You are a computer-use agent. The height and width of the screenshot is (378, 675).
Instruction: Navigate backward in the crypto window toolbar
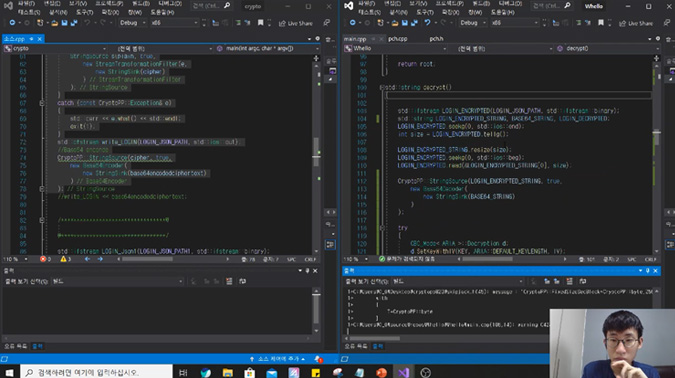[12, 23]
